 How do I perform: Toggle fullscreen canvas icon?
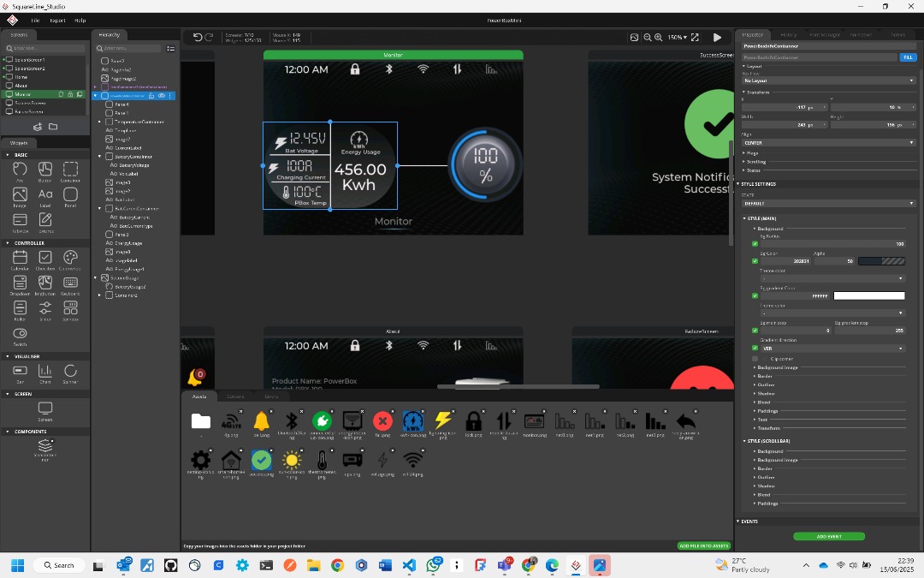pyautogui.click(x=695, y=37)
